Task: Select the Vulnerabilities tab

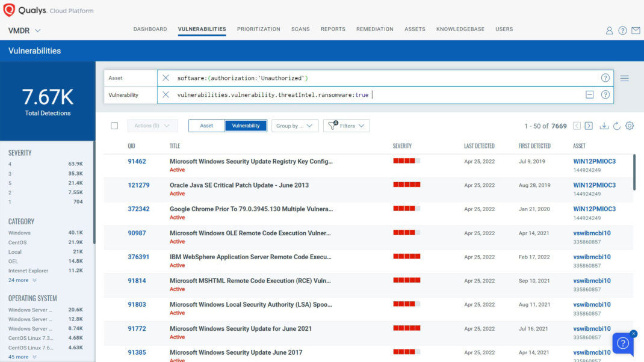Action: (202, 29)
